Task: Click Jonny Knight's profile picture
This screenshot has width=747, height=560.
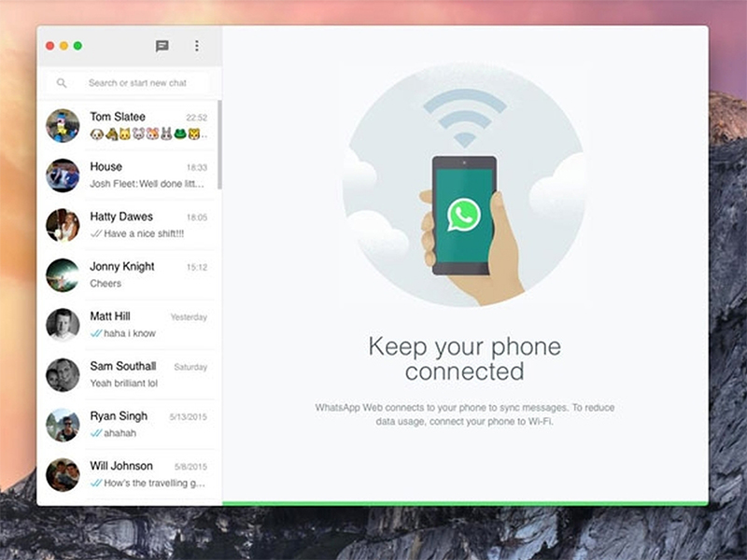Action: (63, 275)
